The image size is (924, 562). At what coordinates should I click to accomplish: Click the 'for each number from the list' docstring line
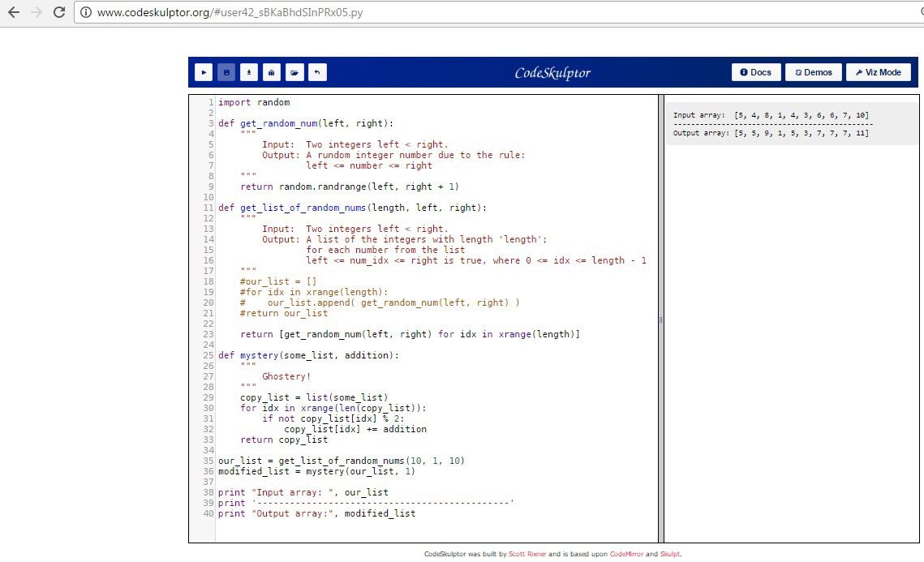pos(385,250)
